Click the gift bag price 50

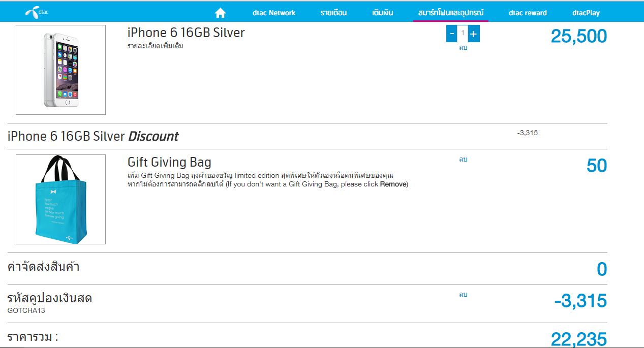coord(597,166)
